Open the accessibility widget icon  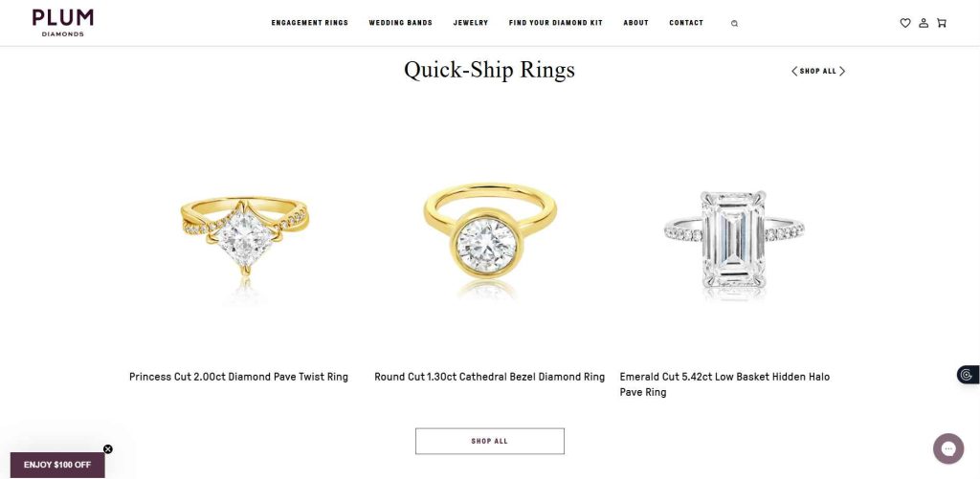968,375
